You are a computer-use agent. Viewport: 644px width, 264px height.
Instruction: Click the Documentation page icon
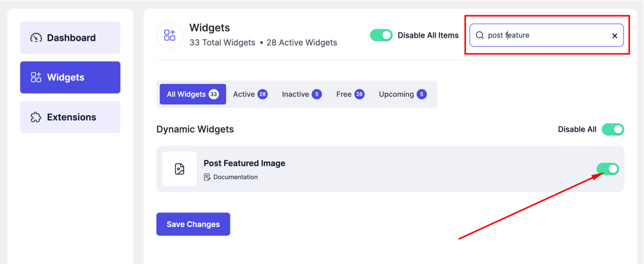tap(207, 177)
